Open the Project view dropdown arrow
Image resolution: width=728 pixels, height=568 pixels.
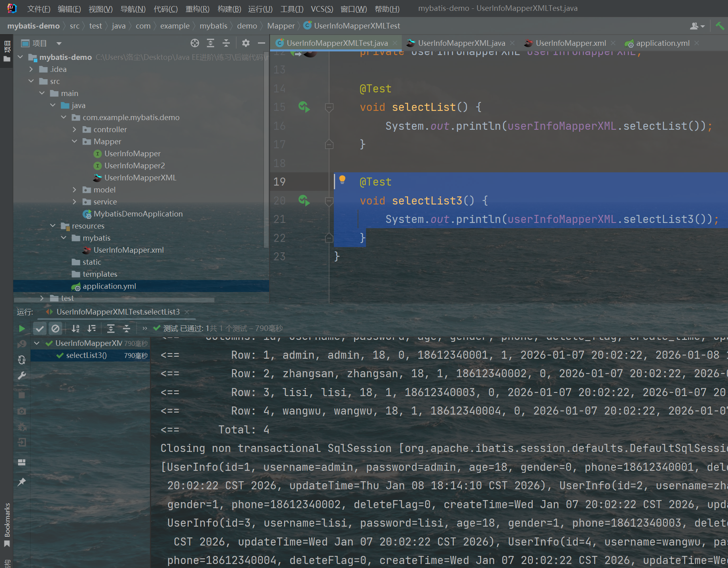pyautogui.click(x=59, y=43)
